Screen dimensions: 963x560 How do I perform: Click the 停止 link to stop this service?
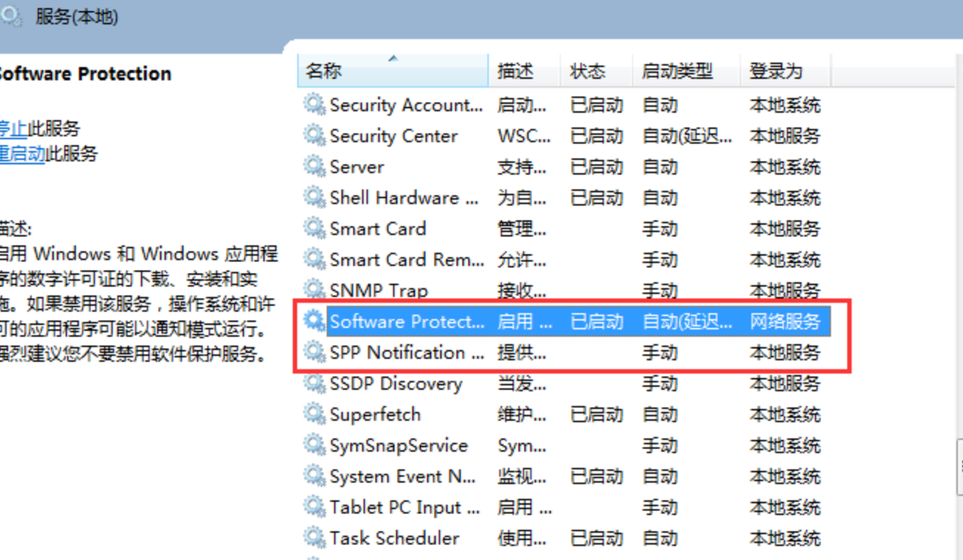(x=13, y=128)
